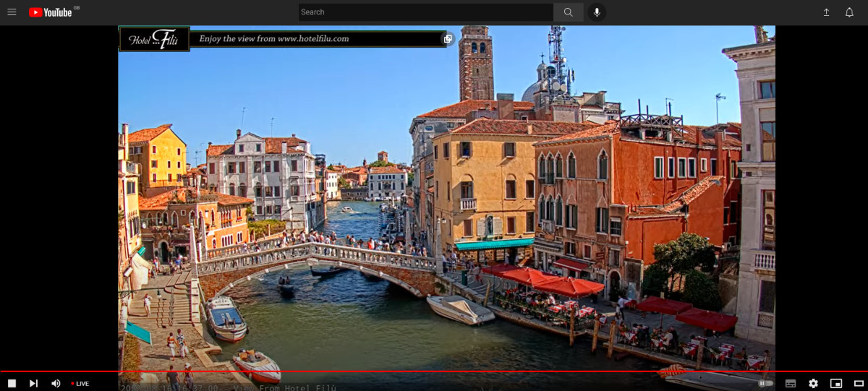This screenshot has height=391, width=868.
Task: Enable miniplayer mode
Action: [x=836, y=383]
